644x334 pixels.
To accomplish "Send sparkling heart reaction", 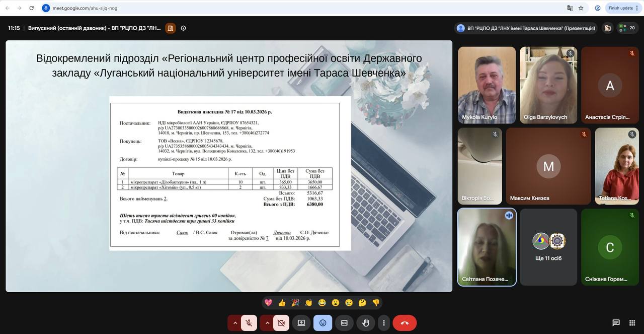I will click(269, 303).
